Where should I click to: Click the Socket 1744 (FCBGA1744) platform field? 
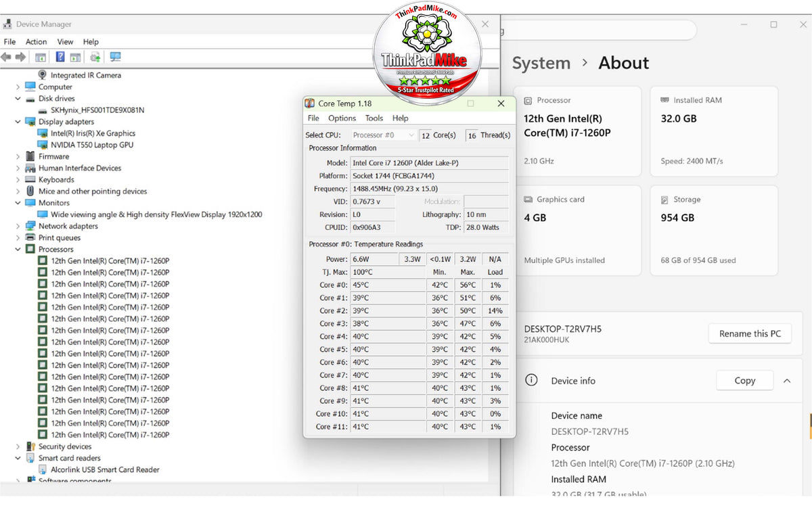point(430,176)
